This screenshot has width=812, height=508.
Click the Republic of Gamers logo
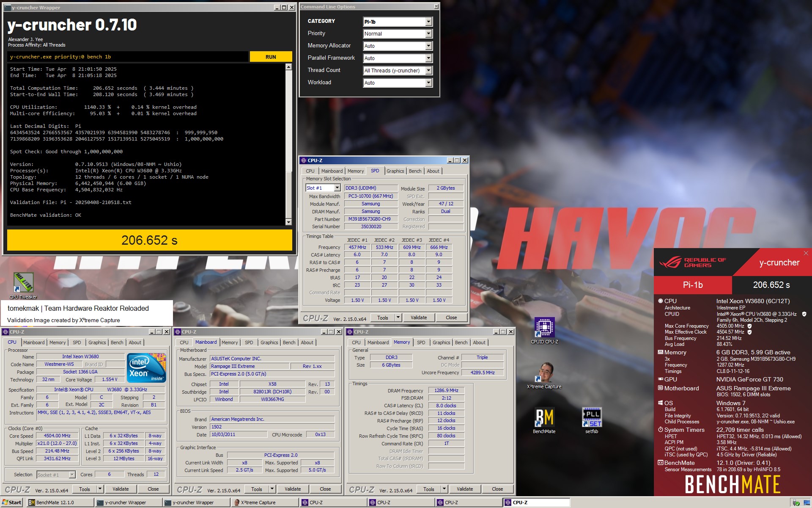(692, 262)
